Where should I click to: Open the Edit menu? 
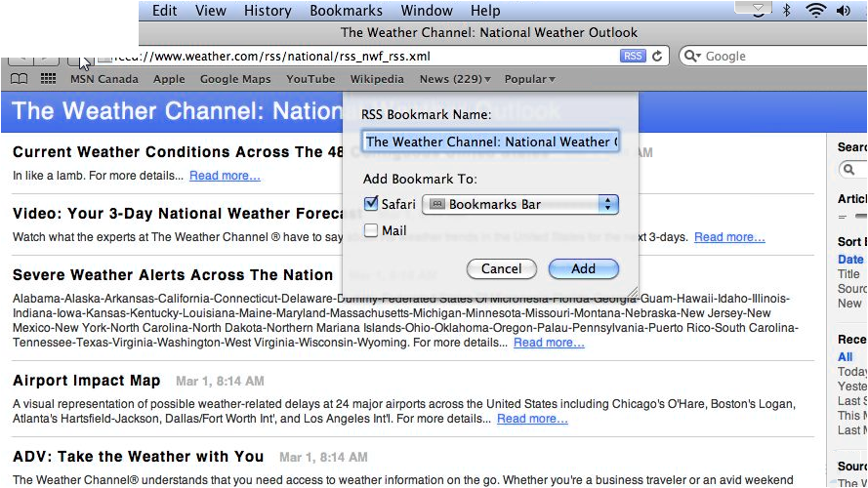tap(164, 11)
